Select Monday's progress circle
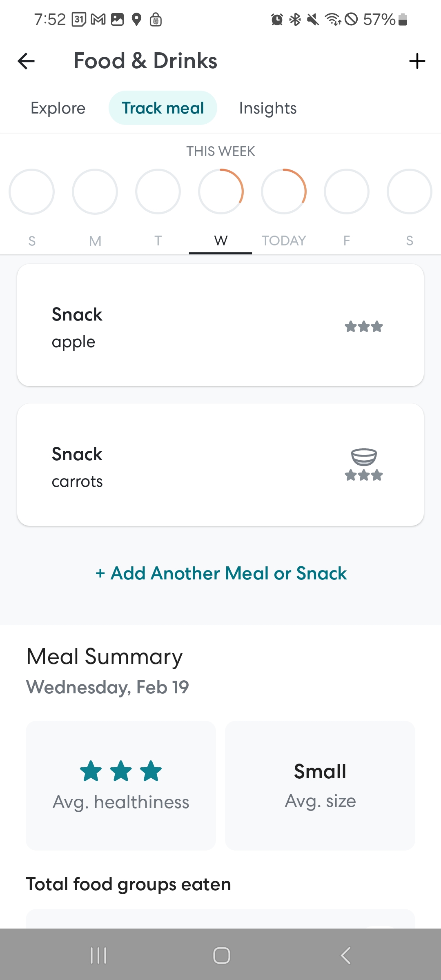 tap(95, 192)
